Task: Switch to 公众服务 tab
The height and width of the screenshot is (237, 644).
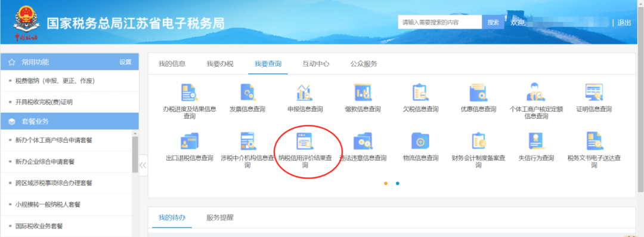Action: pyautogui.click(x=364, y=64)
